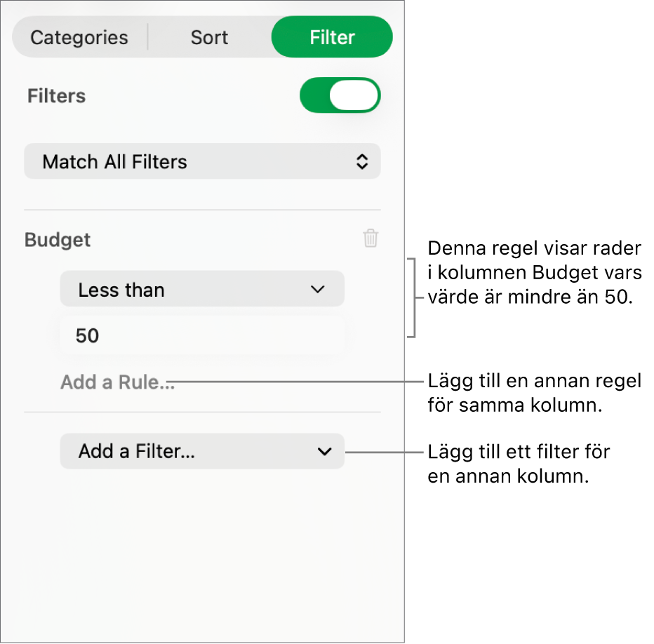654x644 pixels.
Task: Click the Filters section label
Action: 56,96
